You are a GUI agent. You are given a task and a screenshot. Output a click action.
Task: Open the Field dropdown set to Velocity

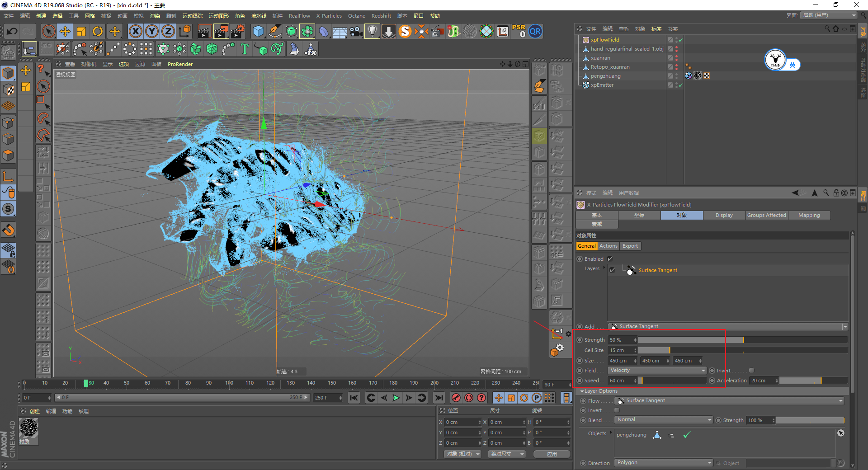coord(657,371)
